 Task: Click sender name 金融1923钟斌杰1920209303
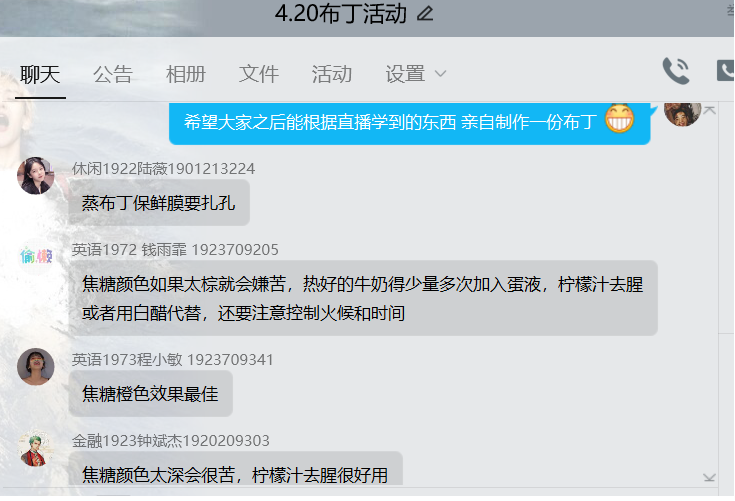click(171, 441)
